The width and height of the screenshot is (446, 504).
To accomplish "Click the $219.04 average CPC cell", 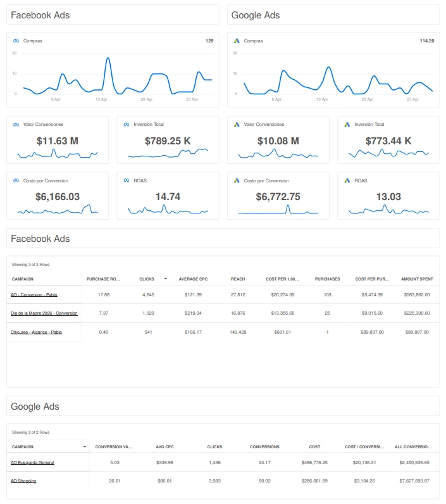I will point(193,313).
